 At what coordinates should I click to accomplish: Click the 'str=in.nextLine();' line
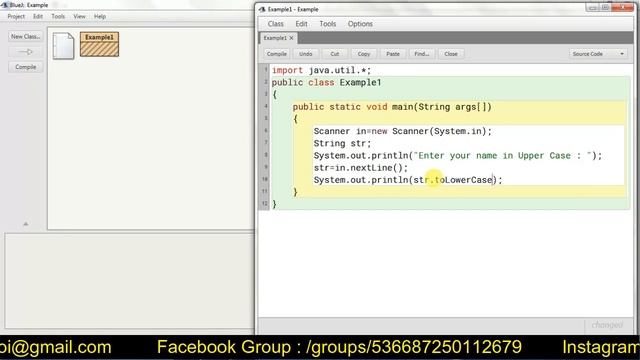[x=361, y=168]
